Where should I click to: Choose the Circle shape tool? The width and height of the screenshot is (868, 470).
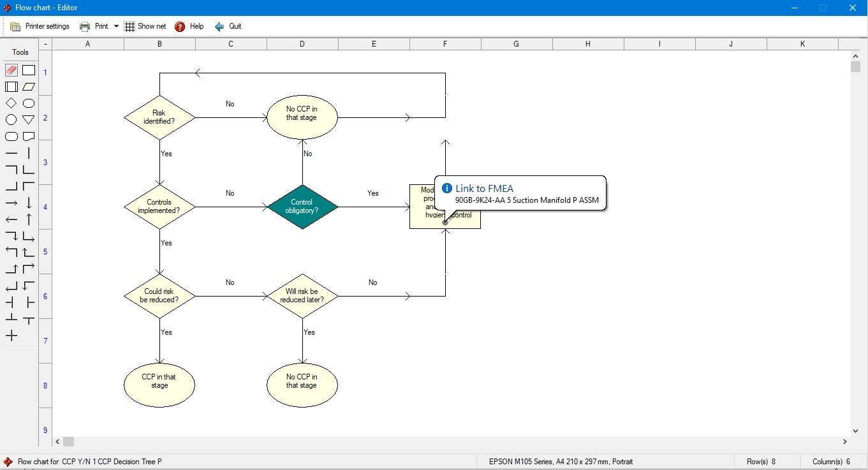point(11,120)
